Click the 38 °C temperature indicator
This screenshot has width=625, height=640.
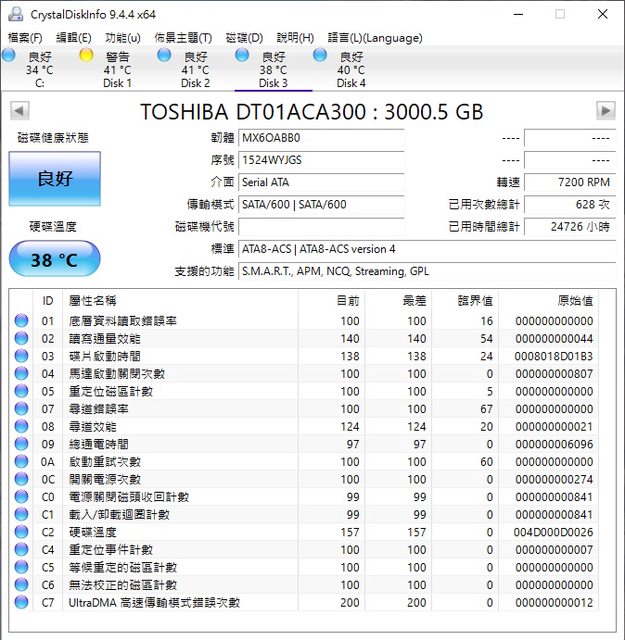55,260
